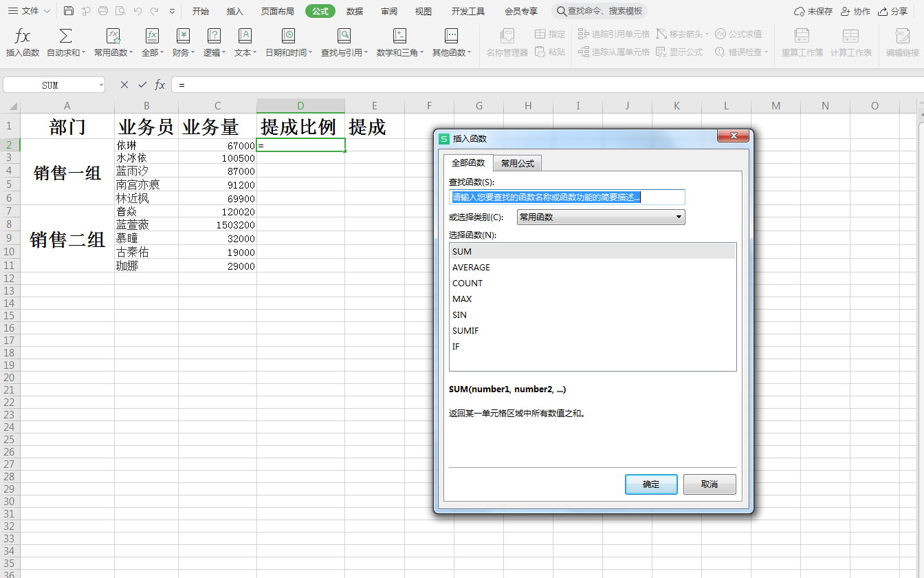Expand the 文件 menu
Viewport: 924px width, 578px height.
coord(29,11)
